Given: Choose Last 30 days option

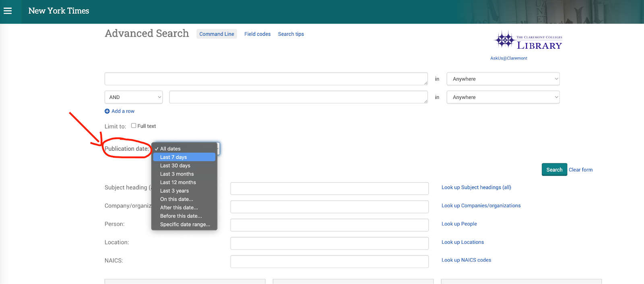Looking at the screenshot, I should point(184,166).
